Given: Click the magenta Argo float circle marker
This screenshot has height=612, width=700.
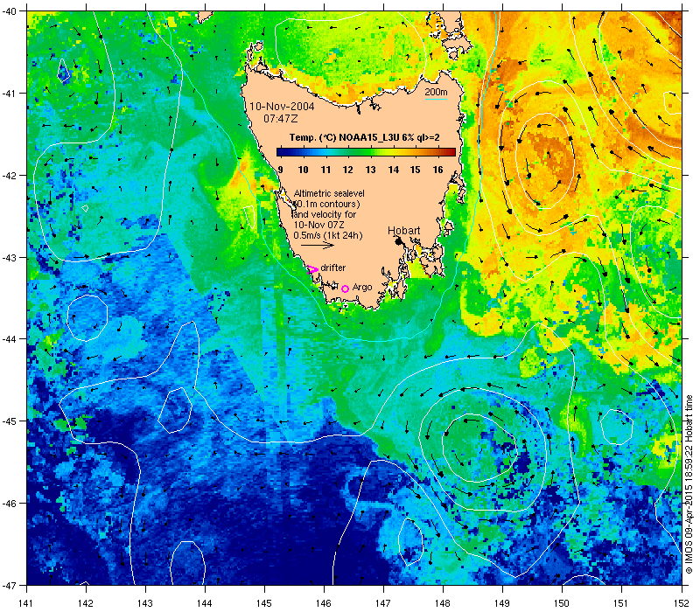Looking at the screenshot, I should (345, 289).
